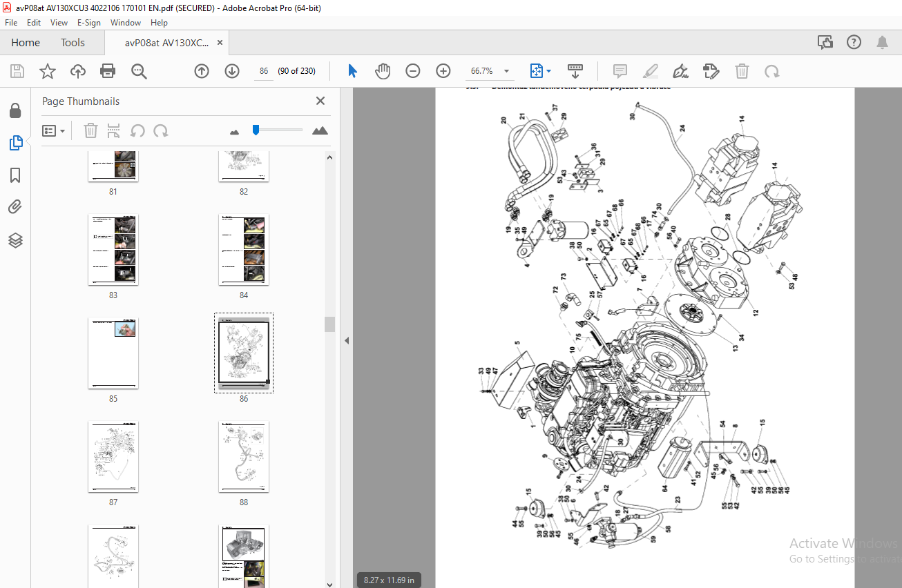The height and width of the screenshot is (588, 902).
Task: Click the Save file icon
Action: pos(17,71)
